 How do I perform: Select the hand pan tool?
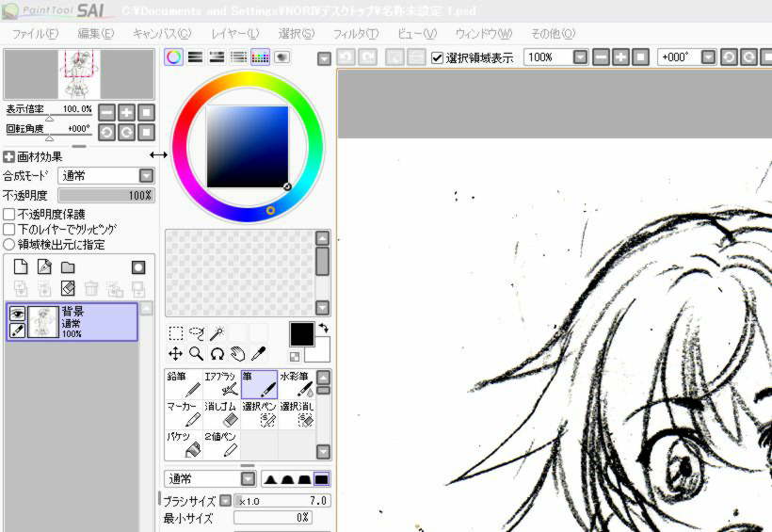(238, 354)
